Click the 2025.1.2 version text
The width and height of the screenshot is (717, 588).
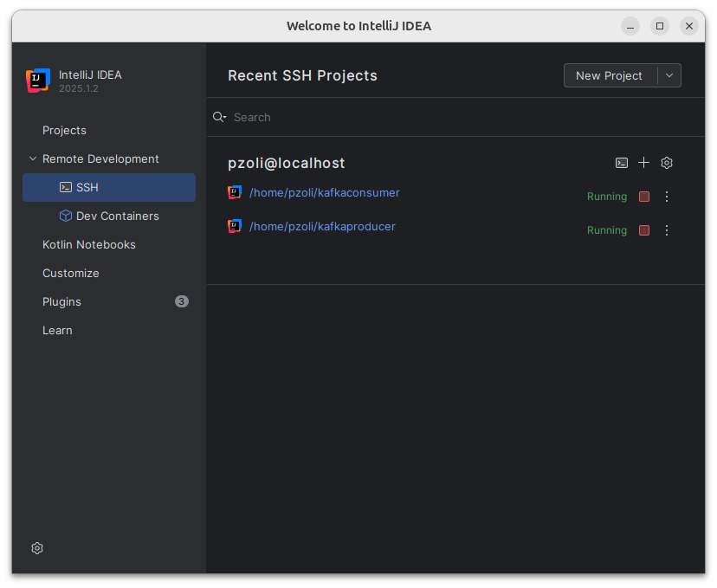(x=79, y=88)
